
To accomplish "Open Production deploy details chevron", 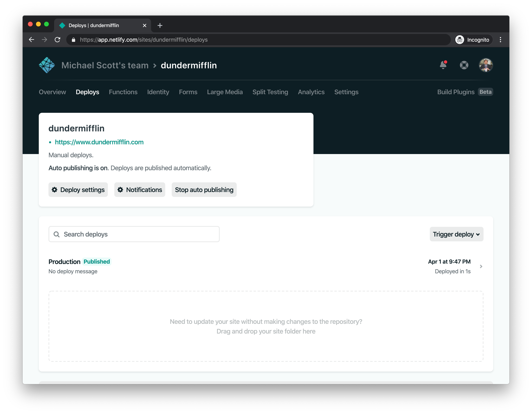I will click(481, 266).
